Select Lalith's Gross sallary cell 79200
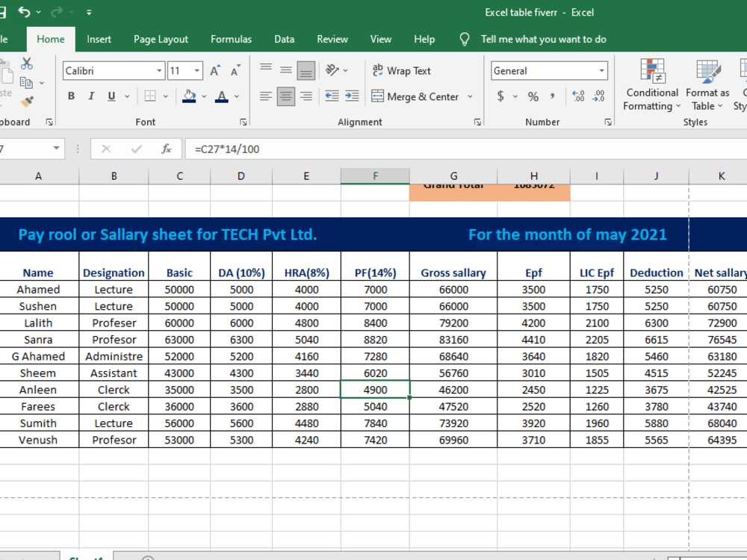The height and width of the screenshot is (560, 747). point(453,323)
